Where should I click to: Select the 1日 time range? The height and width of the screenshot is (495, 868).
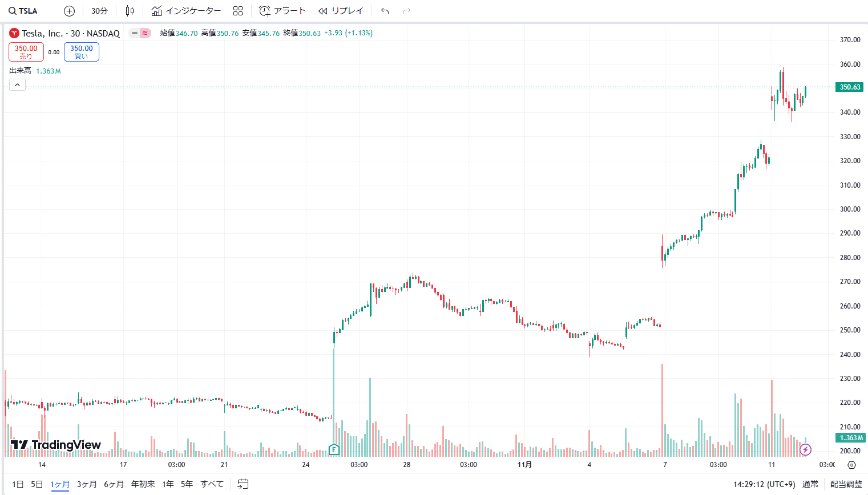[18, 484]
